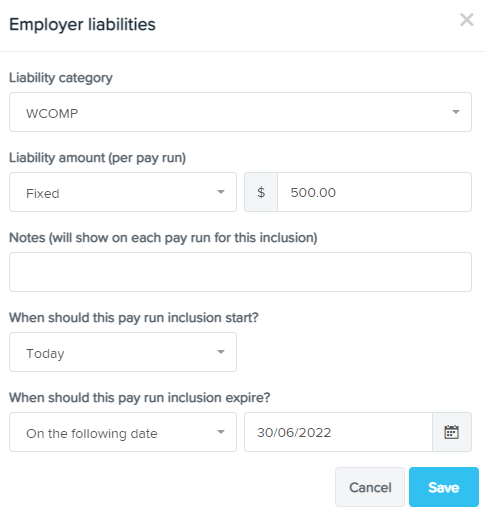Click the Notes field label text
This screenshot has height=514, width=485.
tap(163, 238)
